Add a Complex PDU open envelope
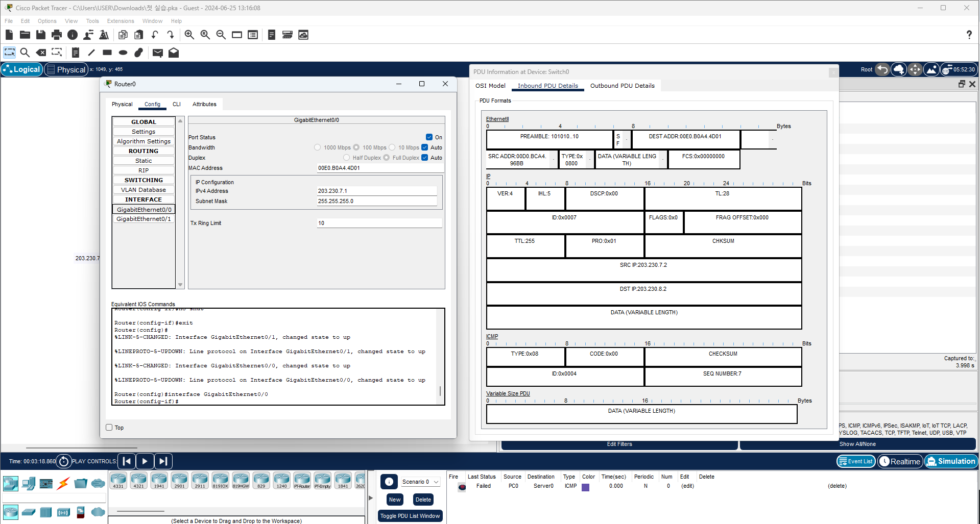 point(174,53)
